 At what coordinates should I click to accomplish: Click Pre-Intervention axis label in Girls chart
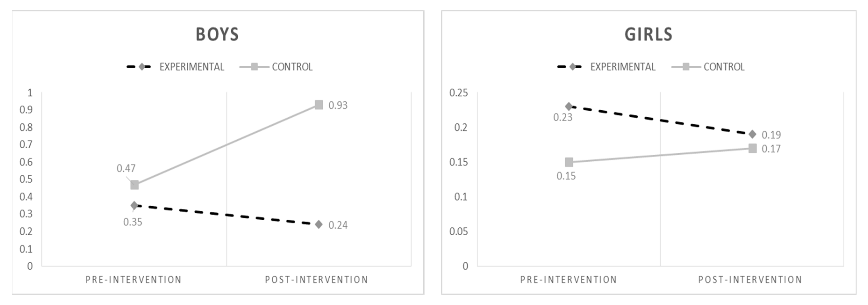(568, 280)
